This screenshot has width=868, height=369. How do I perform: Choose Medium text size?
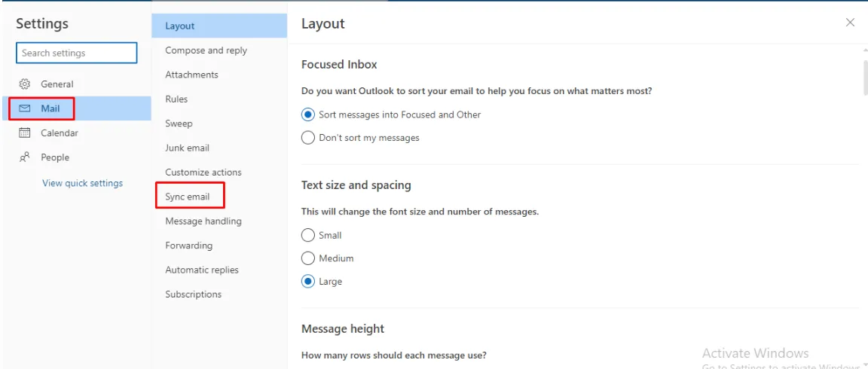tap(308, 258)
